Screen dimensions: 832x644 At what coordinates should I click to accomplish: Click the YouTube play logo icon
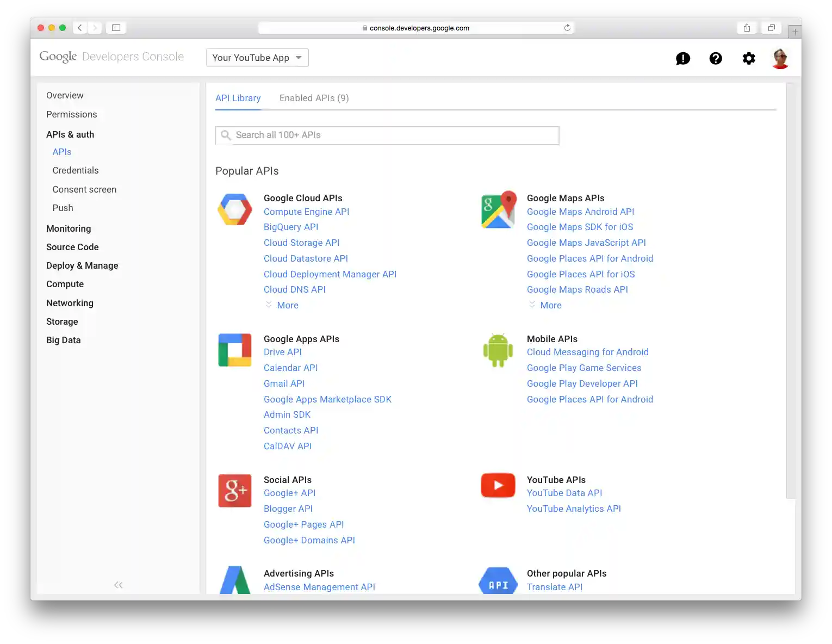click(x=498, y=485)
